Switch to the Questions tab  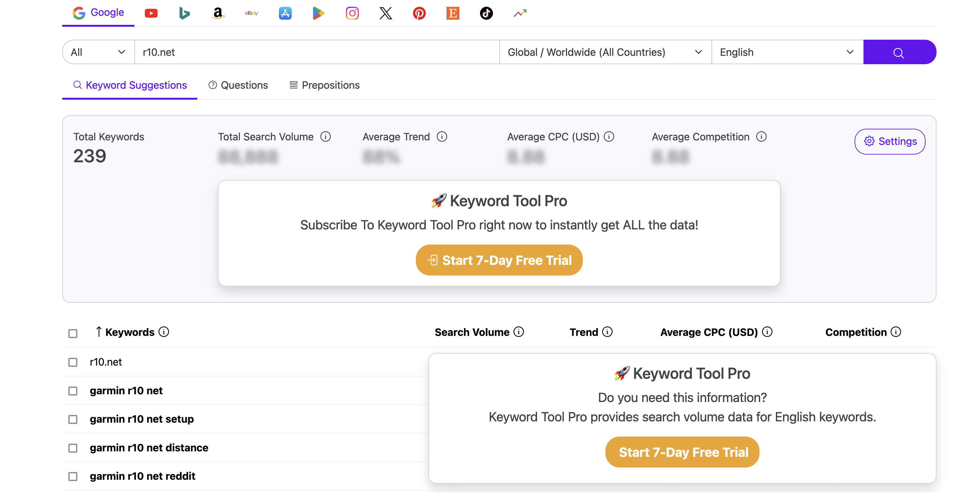pos(238,85)
